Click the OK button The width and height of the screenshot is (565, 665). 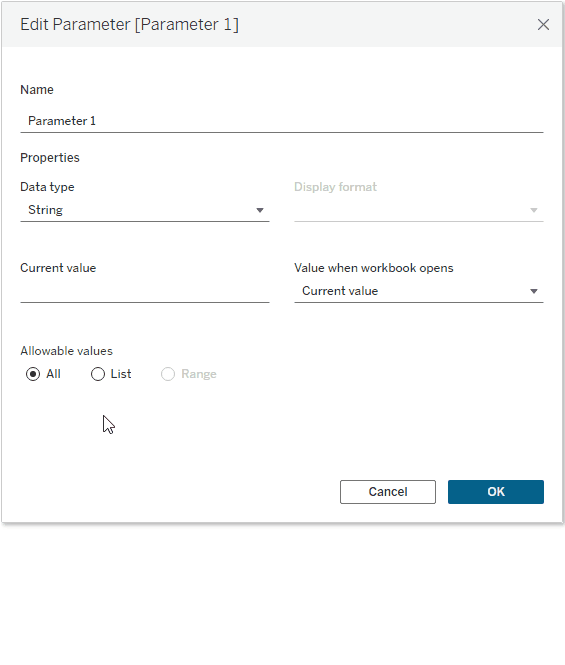click(496, 492)
